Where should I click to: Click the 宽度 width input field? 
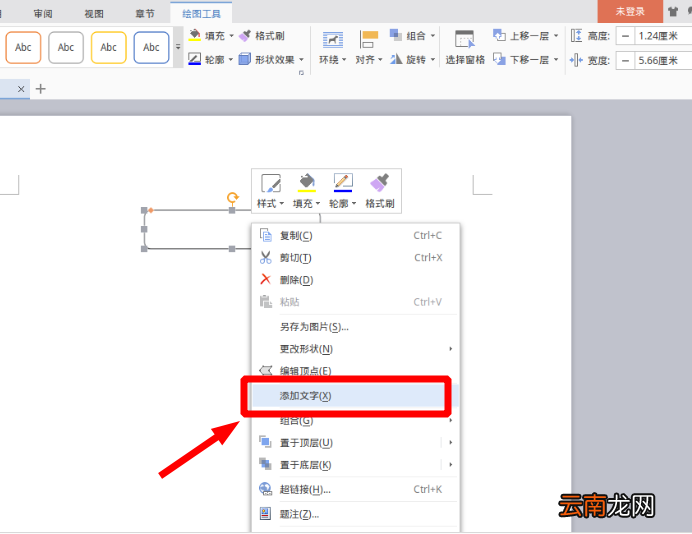pos(663,60)
